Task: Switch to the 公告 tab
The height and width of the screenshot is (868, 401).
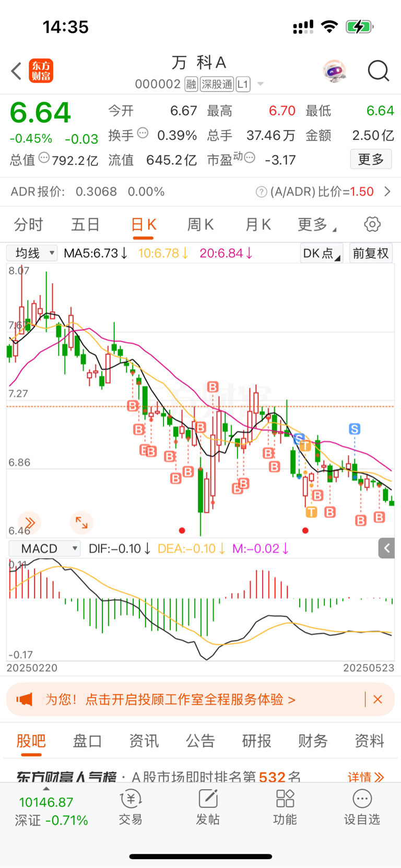Action: coord(200,741)
